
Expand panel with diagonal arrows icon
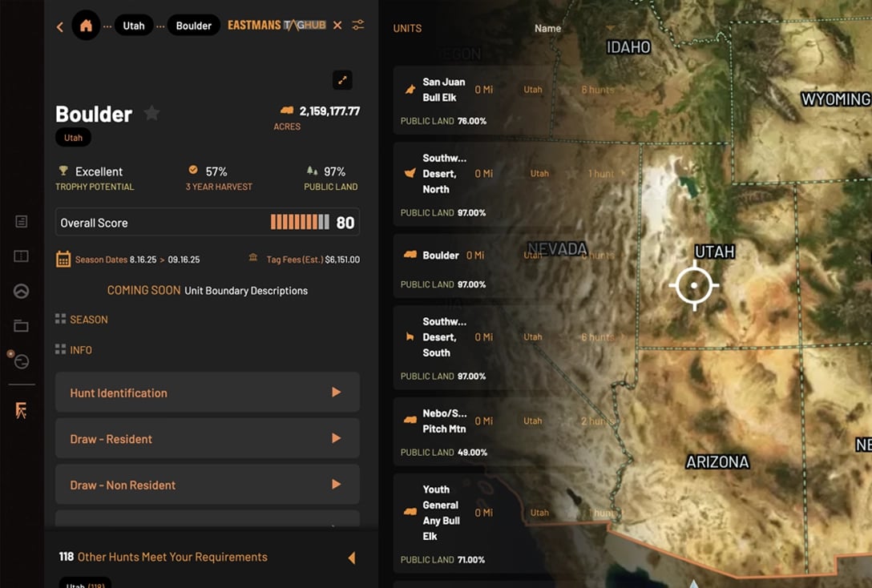coord(342,80)
